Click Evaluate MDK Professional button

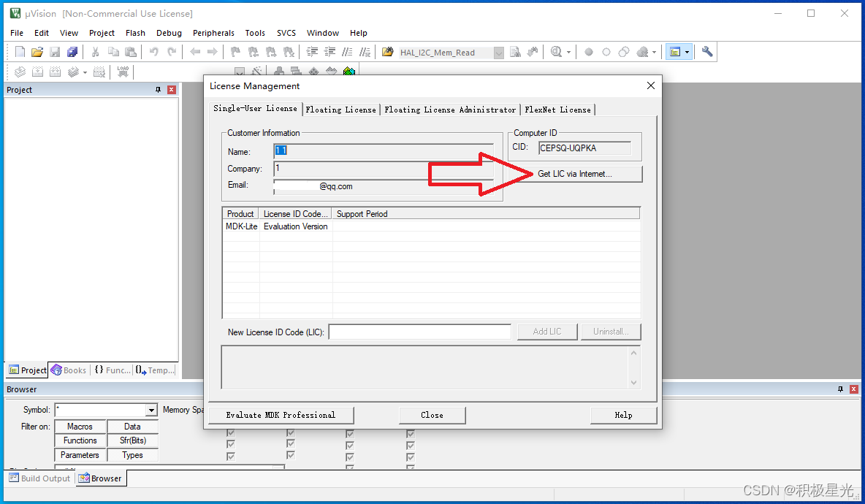[281, 415]
